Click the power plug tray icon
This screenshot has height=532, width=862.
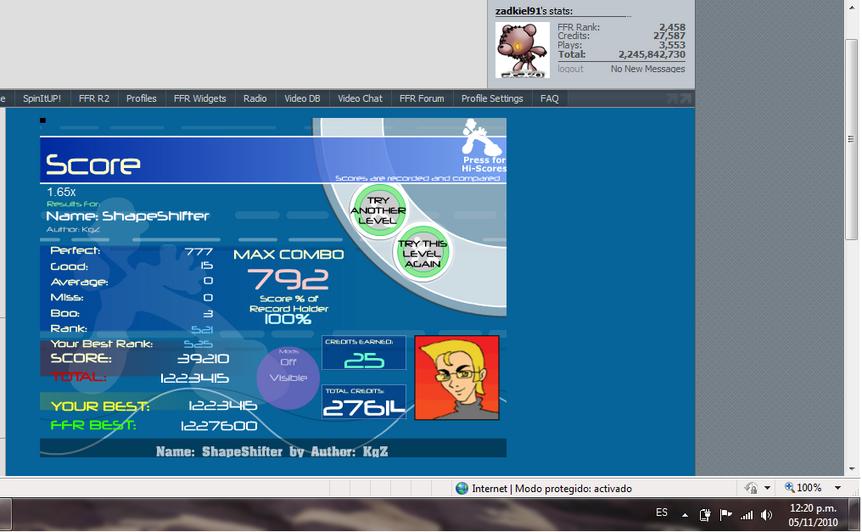click(x=705, y=515)
